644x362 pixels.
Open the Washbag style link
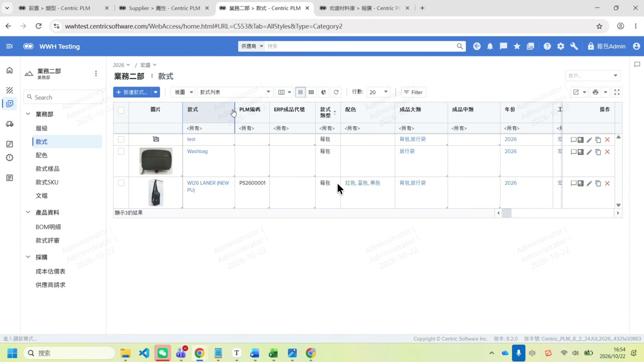point(197,151)
